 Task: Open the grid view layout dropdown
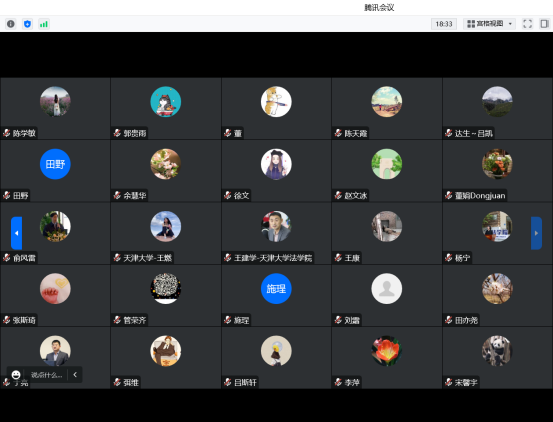490,24
